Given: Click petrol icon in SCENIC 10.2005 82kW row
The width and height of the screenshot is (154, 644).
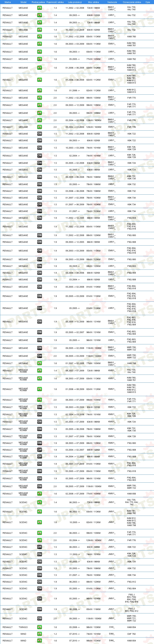Looking at the screenshot, I should coord(39,522).
